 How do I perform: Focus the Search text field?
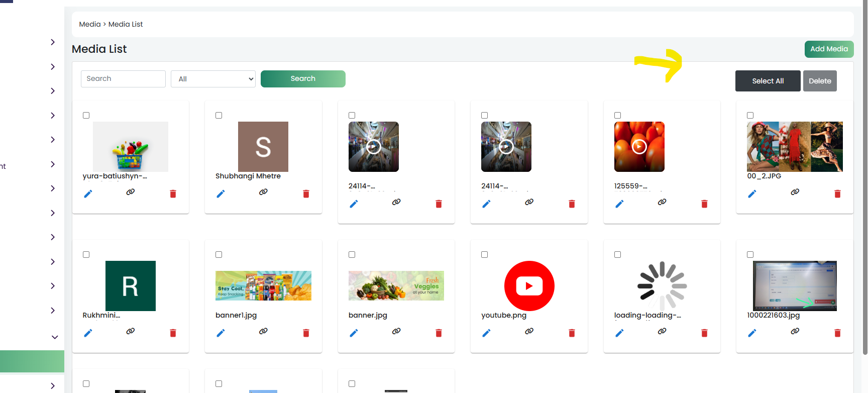pos(123,79)
